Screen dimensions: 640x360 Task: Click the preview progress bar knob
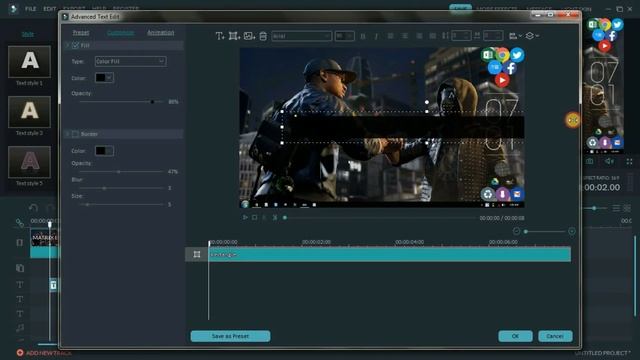coord(285,218)
